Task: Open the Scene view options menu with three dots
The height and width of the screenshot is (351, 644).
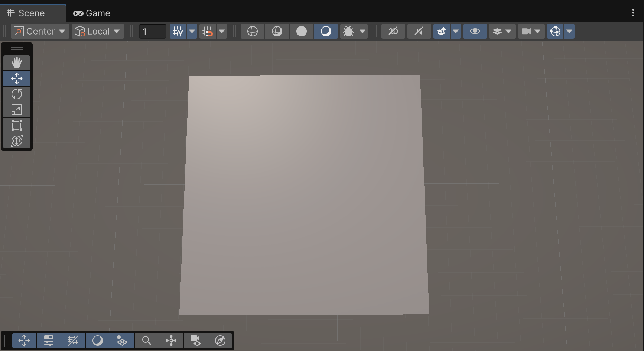Action: [633, 12]
